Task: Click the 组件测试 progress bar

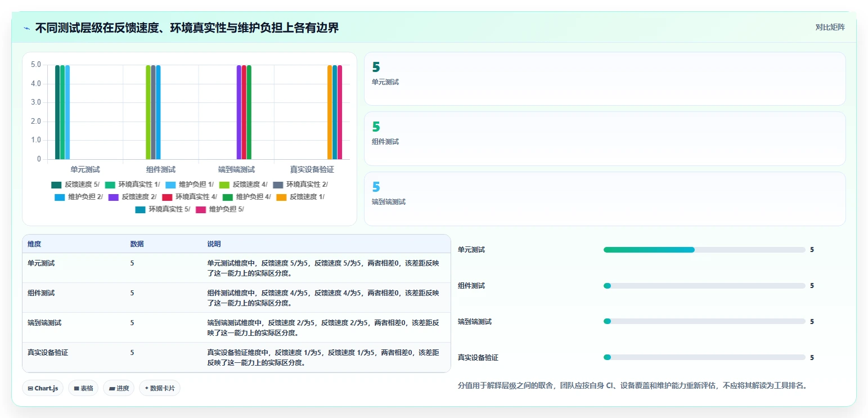Action: [704, 286]
